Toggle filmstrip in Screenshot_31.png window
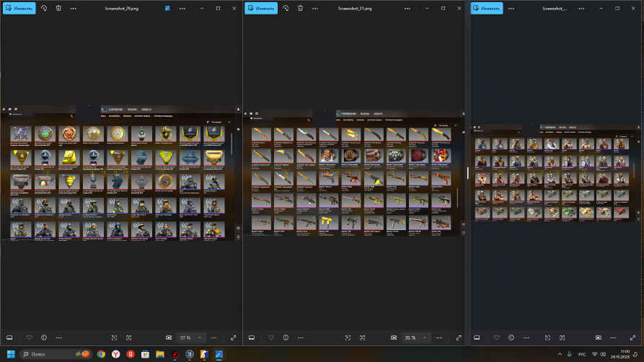This screenshot has height=362, width=644. (x=252, y=337)
